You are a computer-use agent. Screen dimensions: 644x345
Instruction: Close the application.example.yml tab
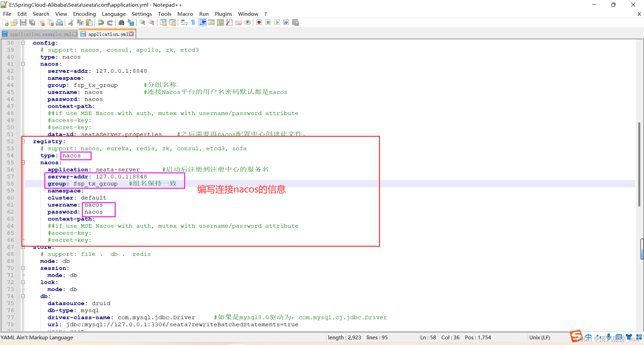pos(75,34)
